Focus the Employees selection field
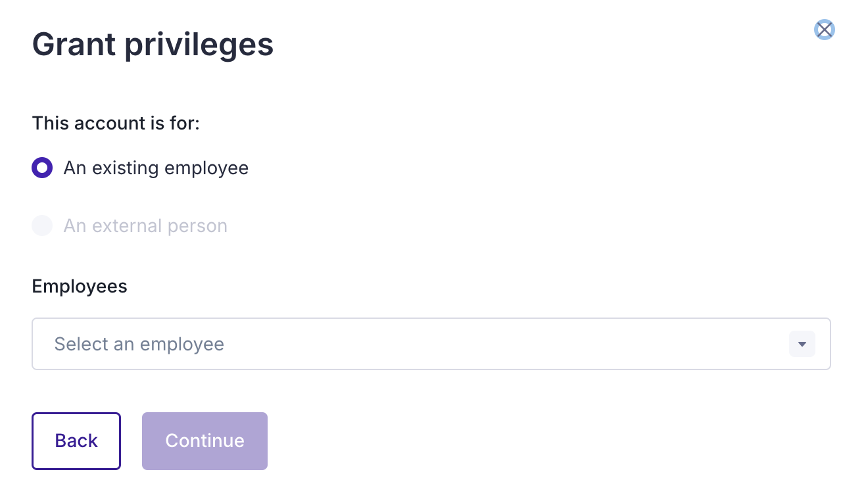868x497 pixels. click(431, 344)
